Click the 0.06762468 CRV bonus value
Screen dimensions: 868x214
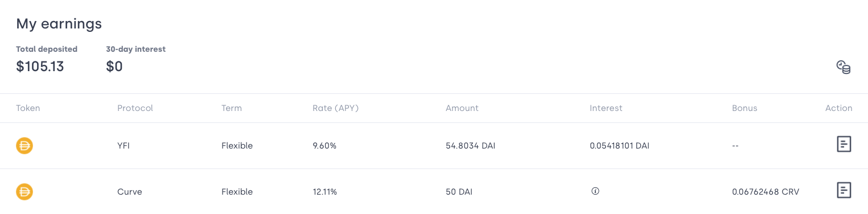point(766,192)
